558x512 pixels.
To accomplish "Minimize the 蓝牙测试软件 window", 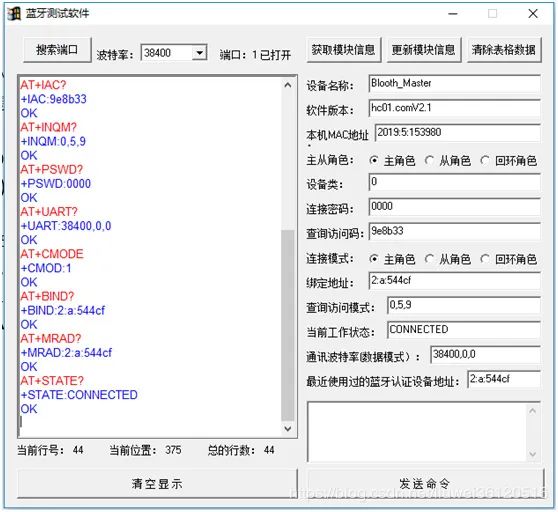I will pyautogui.click(x=453, y=14).
